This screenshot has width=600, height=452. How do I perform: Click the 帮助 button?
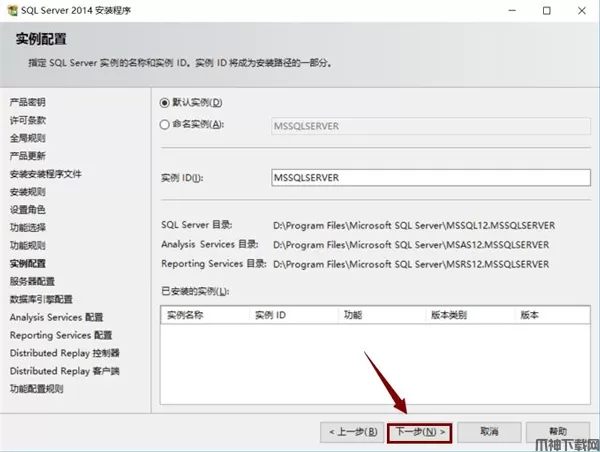click(558, 432)
